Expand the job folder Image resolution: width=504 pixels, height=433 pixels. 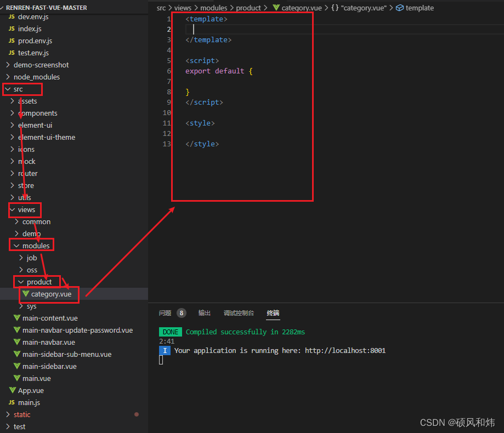tap(21, 258)
